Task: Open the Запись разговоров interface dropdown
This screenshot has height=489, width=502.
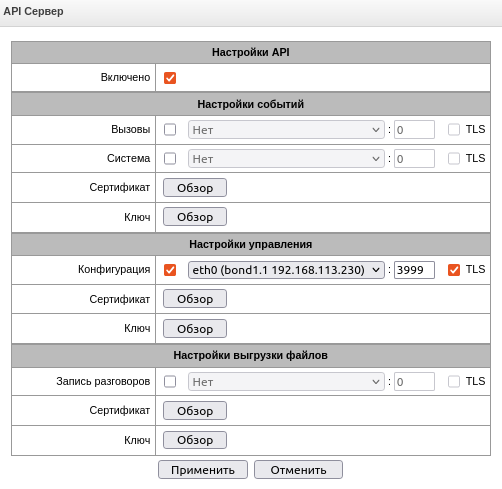Action: point(286,382)
